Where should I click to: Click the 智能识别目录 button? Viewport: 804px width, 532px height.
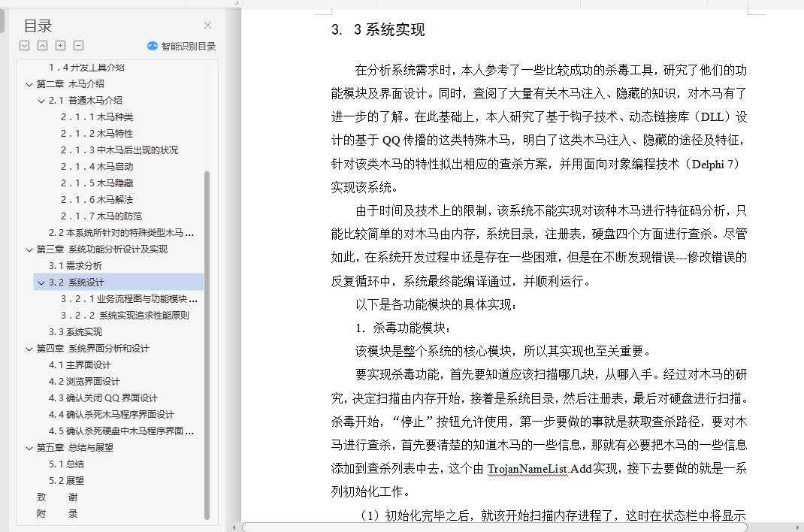182,46
